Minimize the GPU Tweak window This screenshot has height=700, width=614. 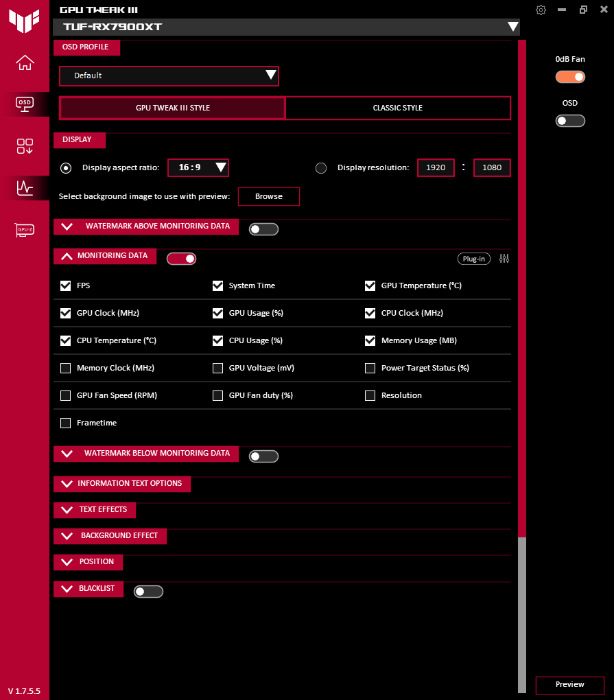tap(562, 10)
